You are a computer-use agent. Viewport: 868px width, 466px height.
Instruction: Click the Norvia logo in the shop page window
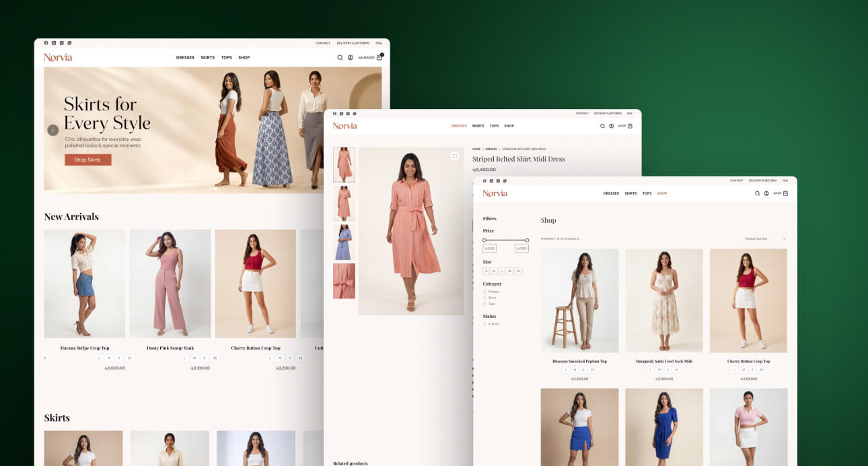[x=495, y=193]
